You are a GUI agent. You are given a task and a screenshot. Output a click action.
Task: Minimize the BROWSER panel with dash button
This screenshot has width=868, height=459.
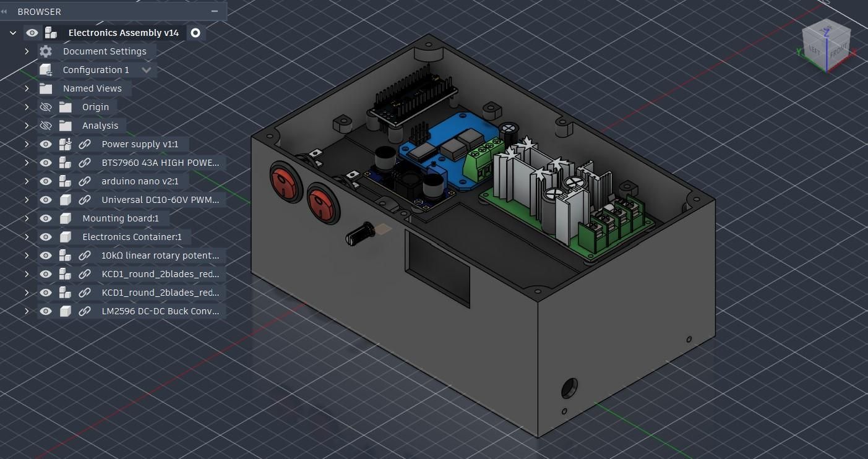pyautogui.click(x=215, y=11)
